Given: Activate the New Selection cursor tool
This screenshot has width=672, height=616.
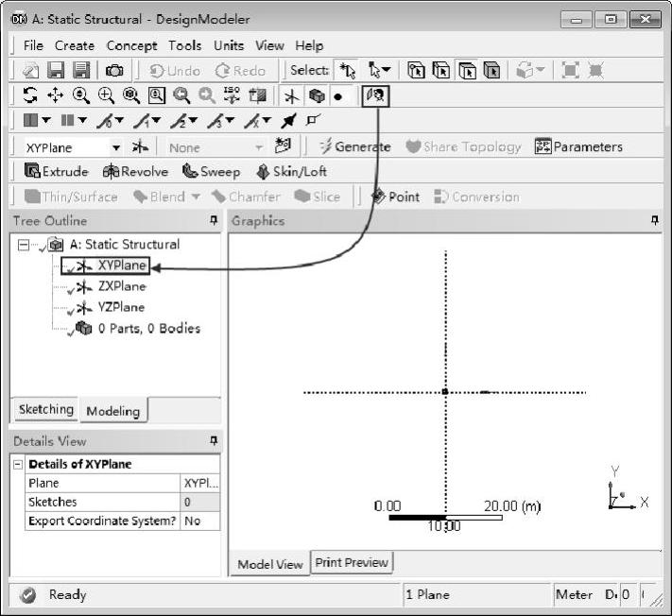Looking at the screenshot, I should tap(347, 70).
